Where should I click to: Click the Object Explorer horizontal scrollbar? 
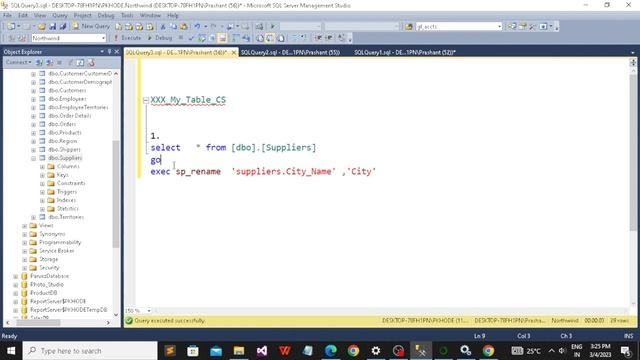pos(38,322)
